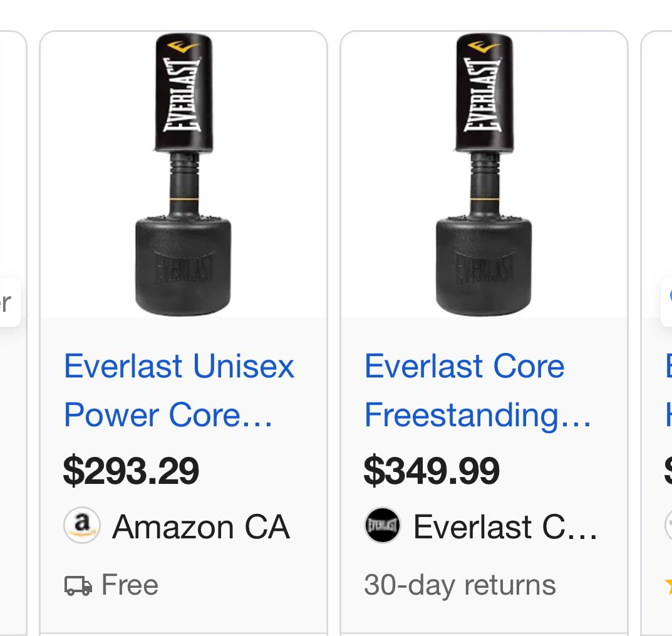
Task: Open the Everlast Core Freestanding link
Action: coord(477,390)
